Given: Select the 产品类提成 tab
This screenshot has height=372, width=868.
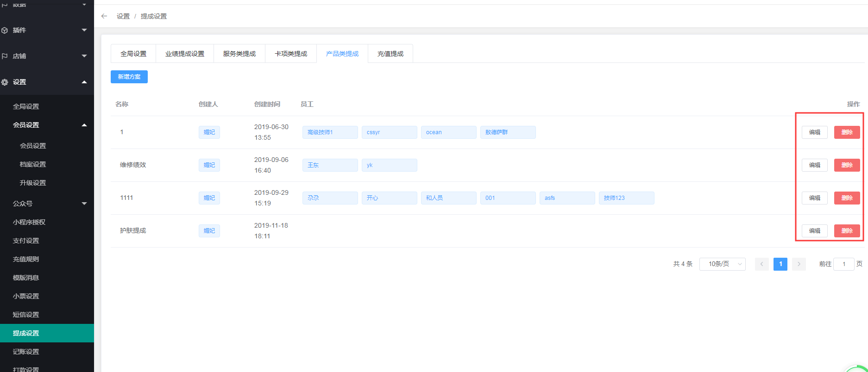Looking at the screenshot, I should [x=342, y=54].
